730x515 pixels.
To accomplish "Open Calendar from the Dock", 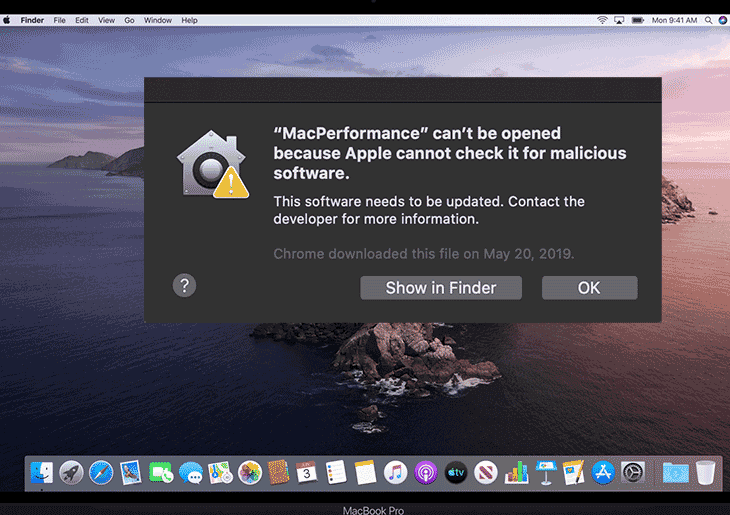I will pyautogui.click(x=306, y=473).
